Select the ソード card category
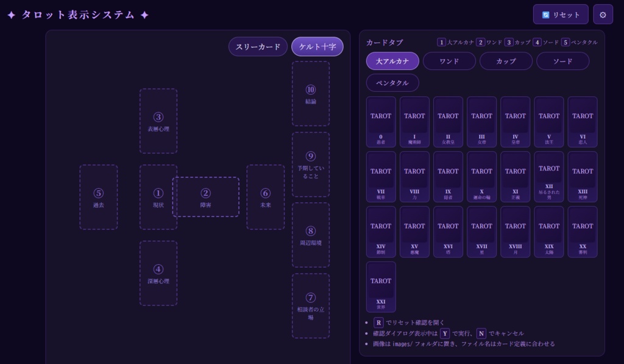The image size is (624, 364). [562, 61]
